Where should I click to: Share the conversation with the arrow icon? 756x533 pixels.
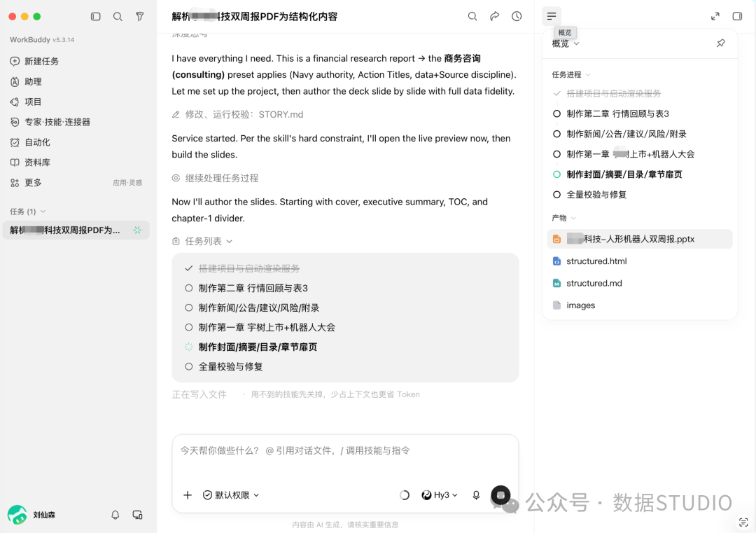pyautogui.click(x=495, y=16)
